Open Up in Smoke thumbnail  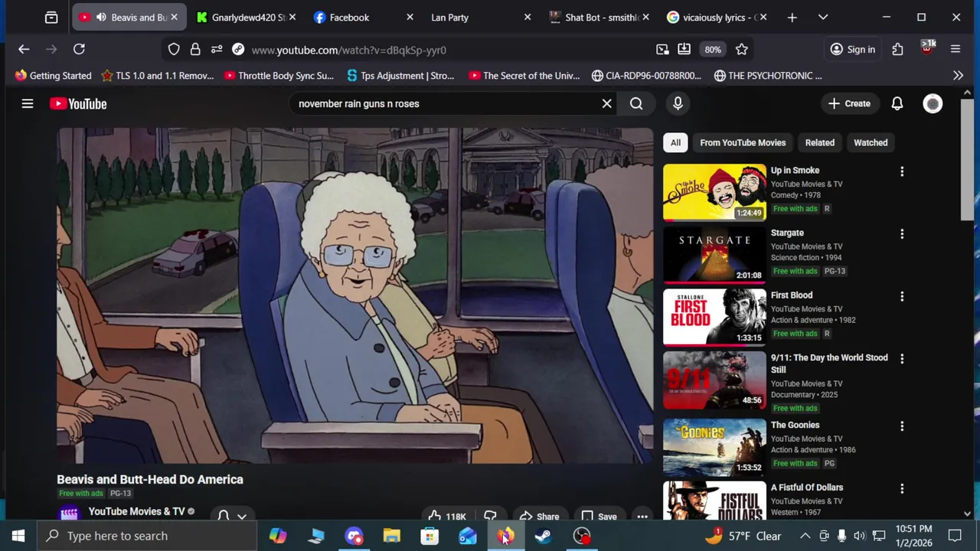pyautogui.click(x=714, y=192)
